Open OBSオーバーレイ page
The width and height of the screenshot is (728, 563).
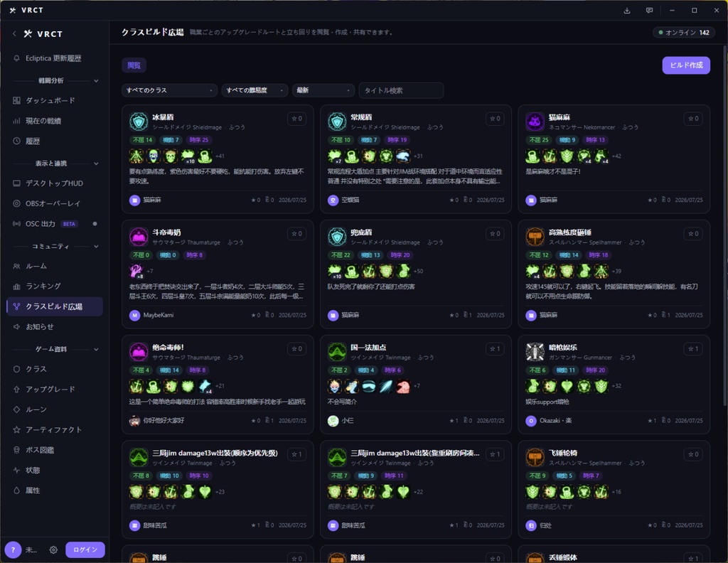tap(54, 203)
